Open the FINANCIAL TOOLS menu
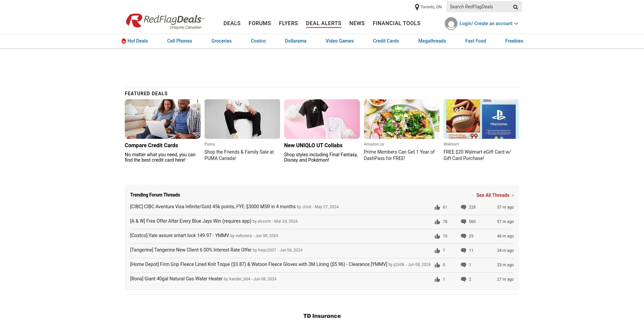 click(x=396, y=23)
